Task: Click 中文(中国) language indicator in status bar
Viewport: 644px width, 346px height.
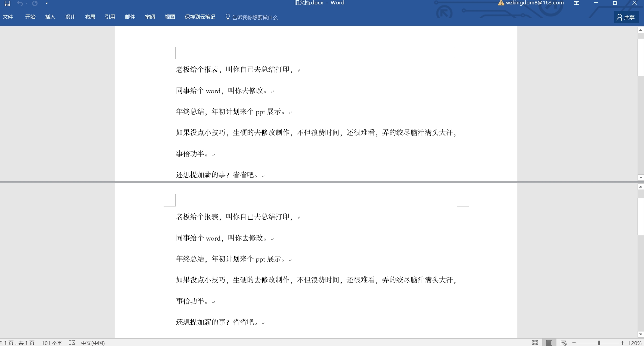Action: point(93,343)
